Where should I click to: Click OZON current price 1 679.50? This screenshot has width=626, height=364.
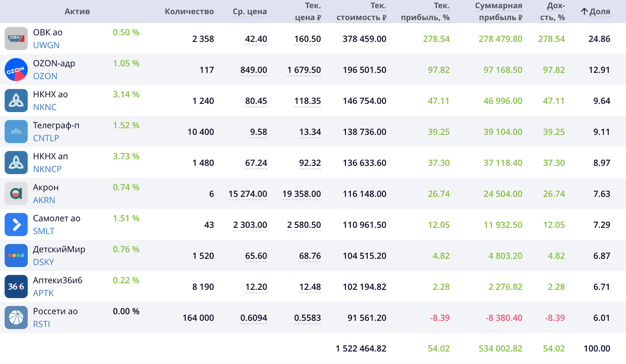tap(304, 70)
